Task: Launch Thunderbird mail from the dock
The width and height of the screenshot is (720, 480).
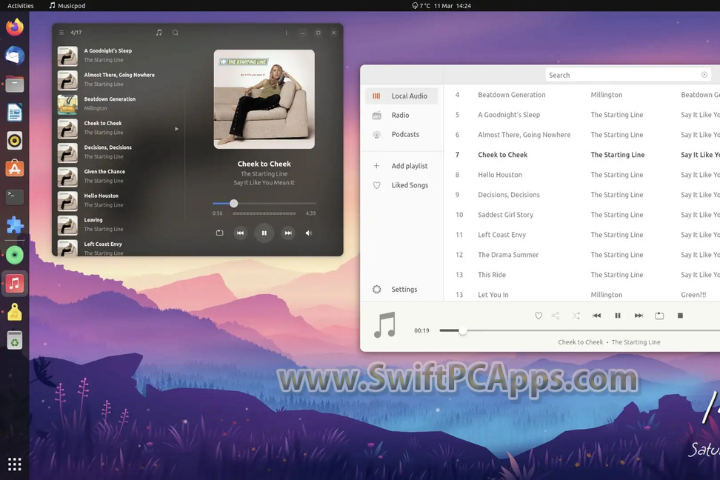Action: (x=15, y=56)
